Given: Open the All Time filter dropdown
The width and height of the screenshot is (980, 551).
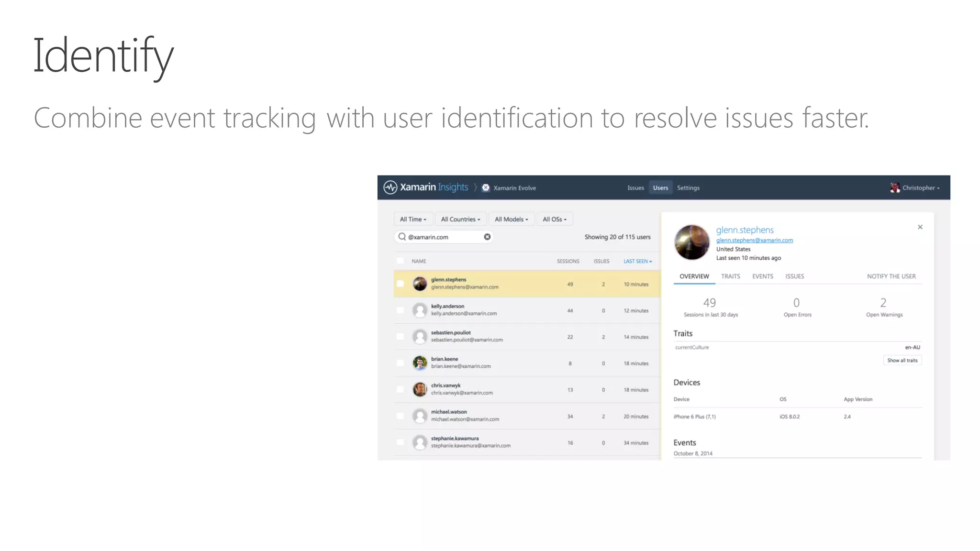Looking at the screenshot, I should pyautogui.click(x=413, y=219).
